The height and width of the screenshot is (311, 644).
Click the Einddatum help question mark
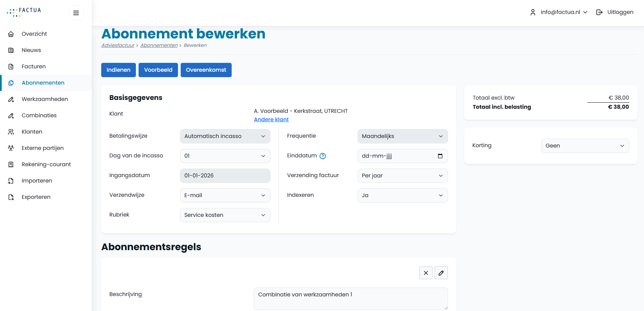[x=323, y=156]
